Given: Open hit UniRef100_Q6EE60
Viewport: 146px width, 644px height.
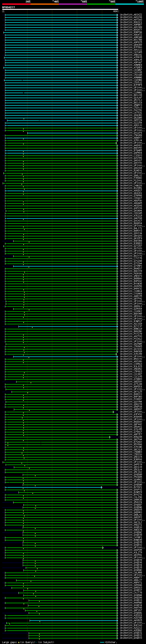Looking at the screenshot, I should click(x=131, y=382).
